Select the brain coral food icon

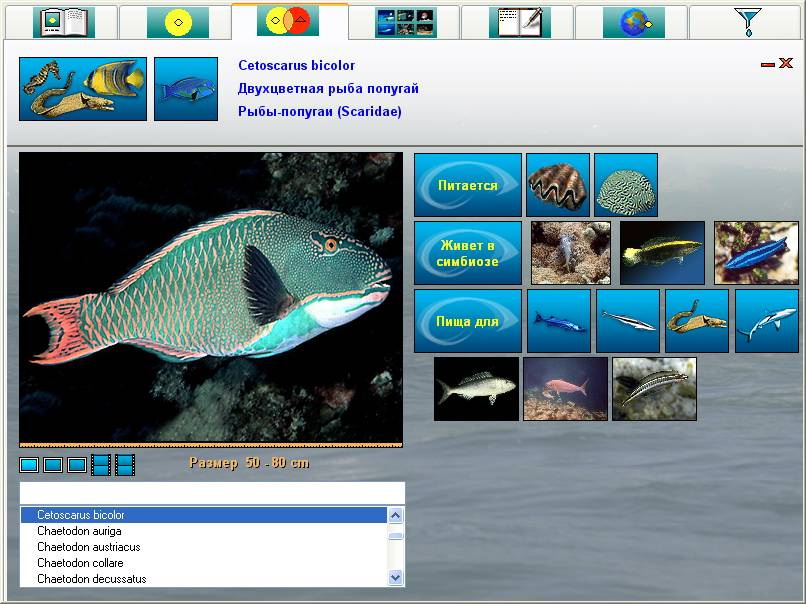coord(626,185)
